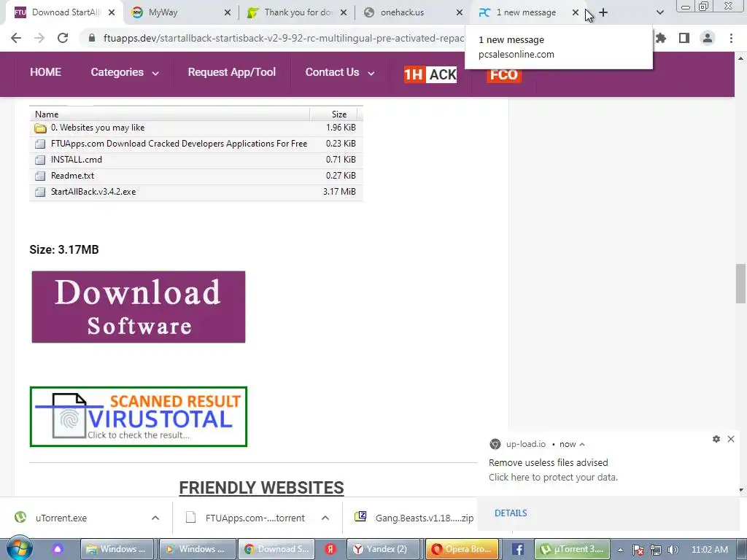The width and height of the screenshot is (747, 560).
Task: Expand the tab search chevron
Action: click(659, 12)
